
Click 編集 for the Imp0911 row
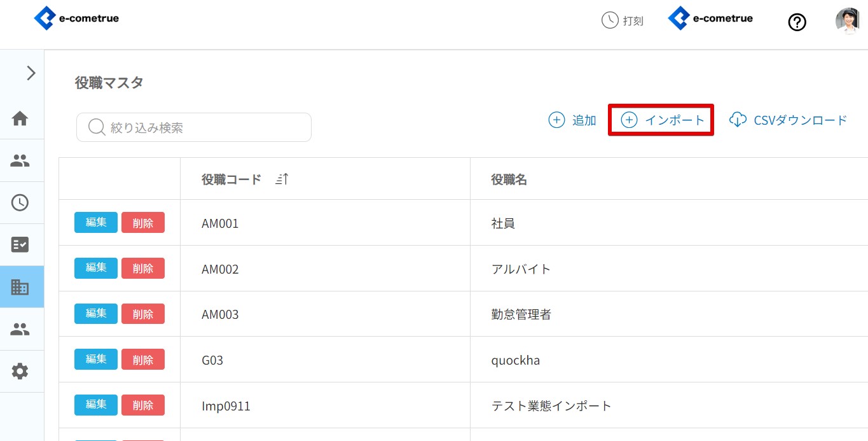(x=96, y=405)
